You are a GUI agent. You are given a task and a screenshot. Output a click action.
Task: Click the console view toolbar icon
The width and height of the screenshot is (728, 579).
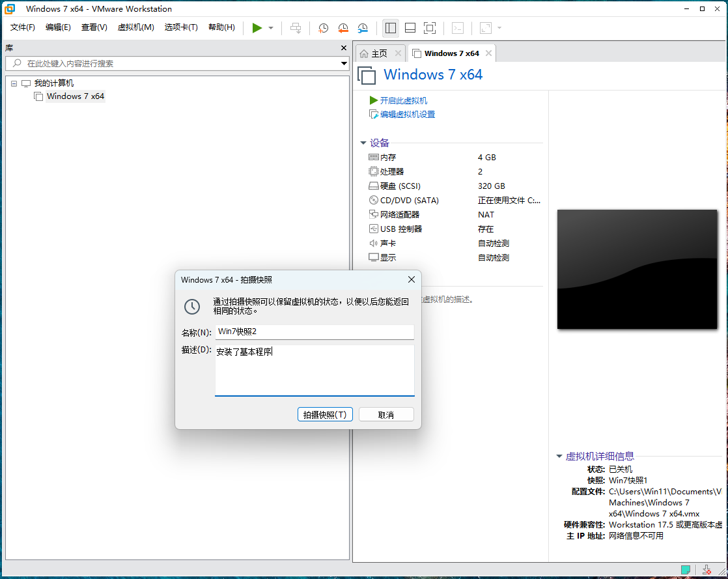(x=458, y=28)
